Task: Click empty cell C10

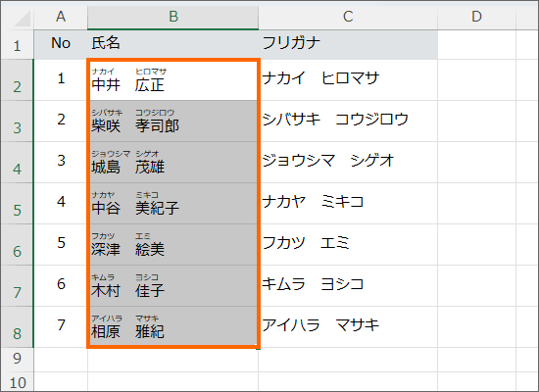Action: tap(348, 381)
